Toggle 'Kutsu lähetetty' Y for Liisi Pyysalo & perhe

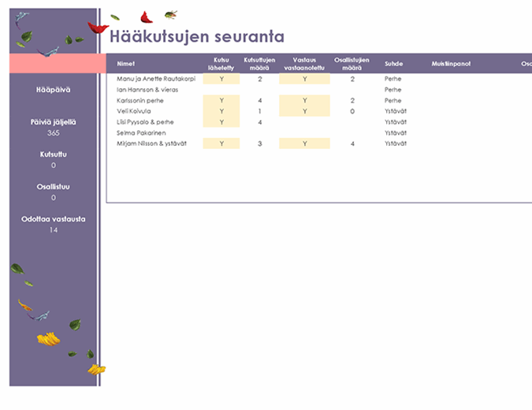pyautogui.click(x=221, y=122)
